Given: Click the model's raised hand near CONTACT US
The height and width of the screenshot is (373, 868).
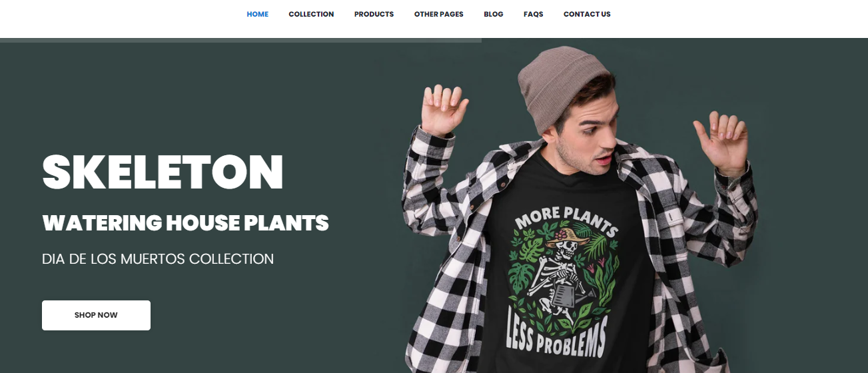Looking at the screenshot, I should pyautogui.click(x=723, y=141).
